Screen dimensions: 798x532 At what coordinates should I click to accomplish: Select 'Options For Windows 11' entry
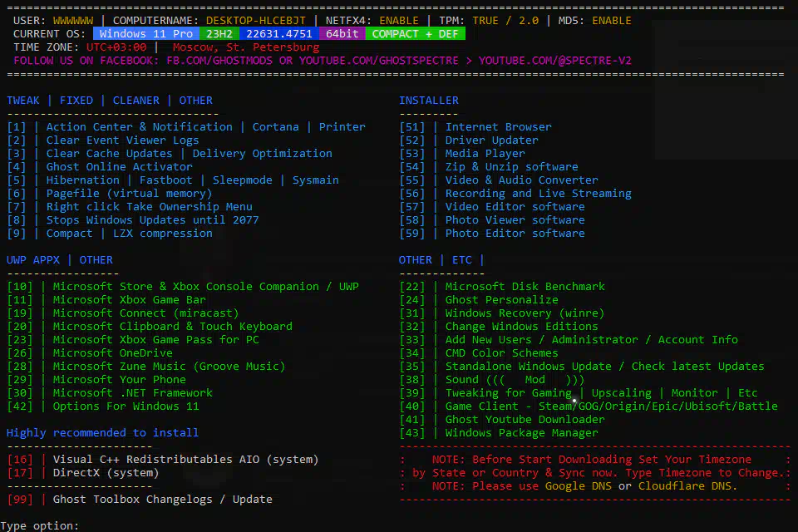103,406
